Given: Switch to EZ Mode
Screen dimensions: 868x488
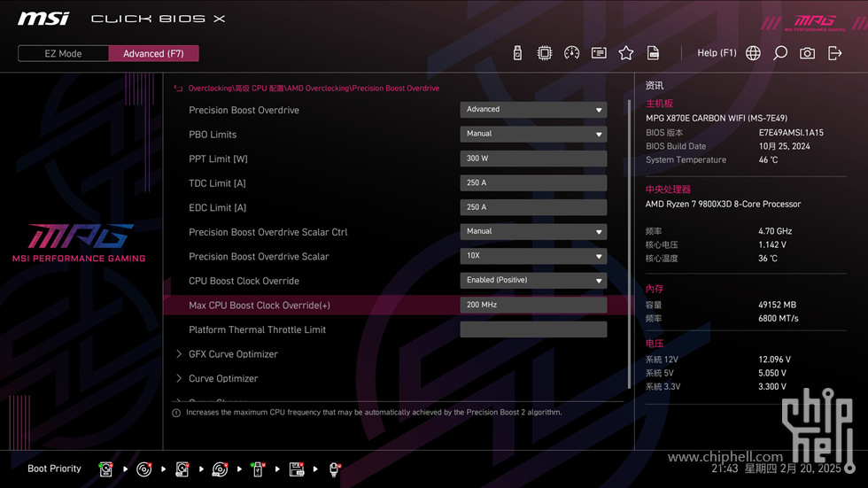Looking at the screenshot, I should (63, 54).
